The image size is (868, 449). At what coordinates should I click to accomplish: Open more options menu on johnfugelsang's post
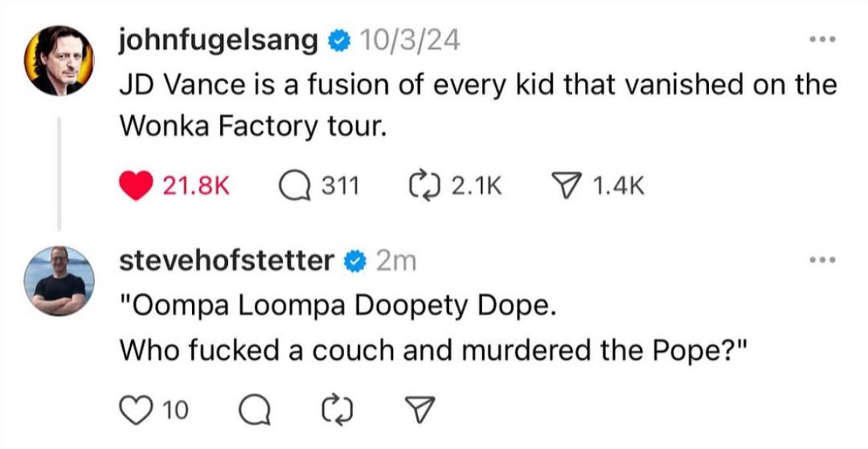pos(821,40)
